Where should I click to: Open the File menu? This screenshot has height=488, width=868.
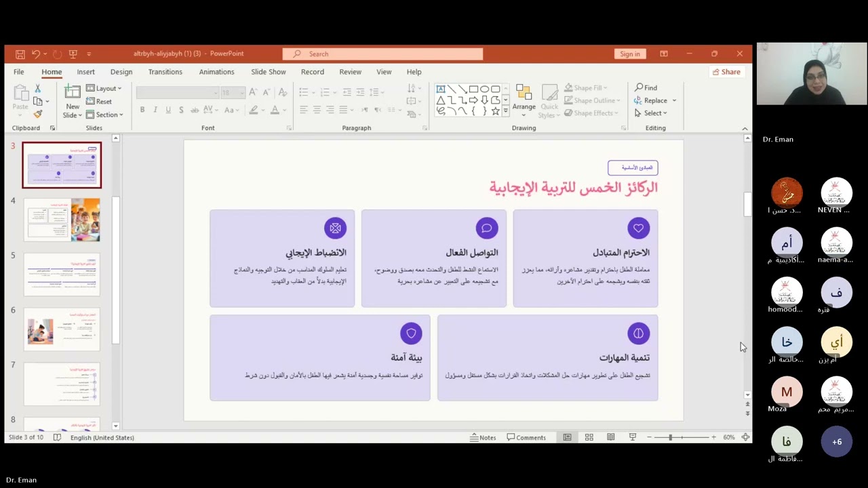[x=19, y=72]
